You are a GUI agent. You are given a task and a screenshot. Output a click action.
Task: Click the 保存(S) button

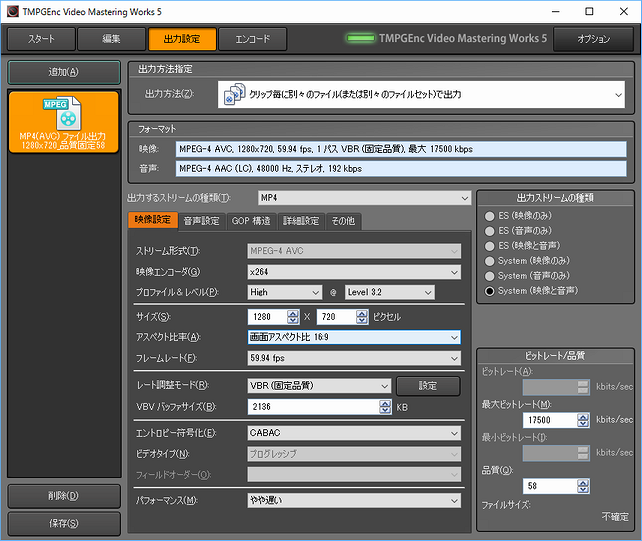tap(64, 523)
